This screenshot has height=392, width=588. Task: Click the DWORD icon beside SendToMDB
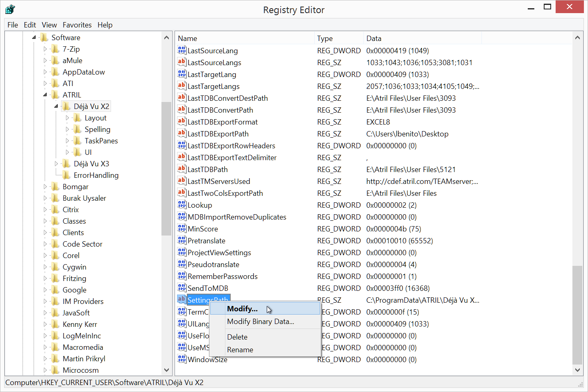(x=182, y=288)
